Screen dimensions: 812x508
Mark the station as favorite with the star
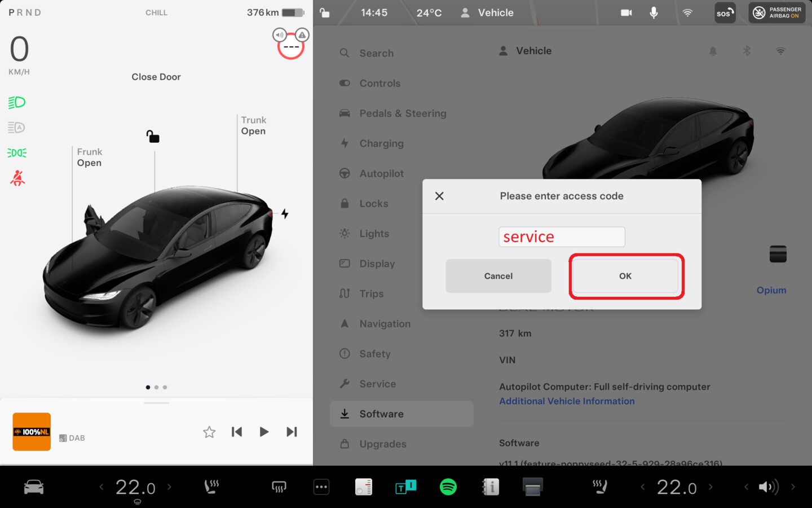209,432
